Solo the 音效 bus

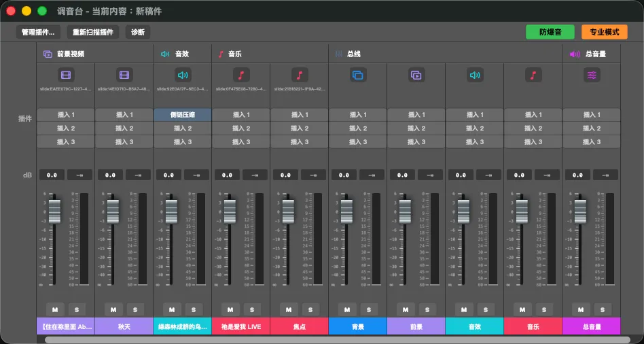[x=486, y=309]
